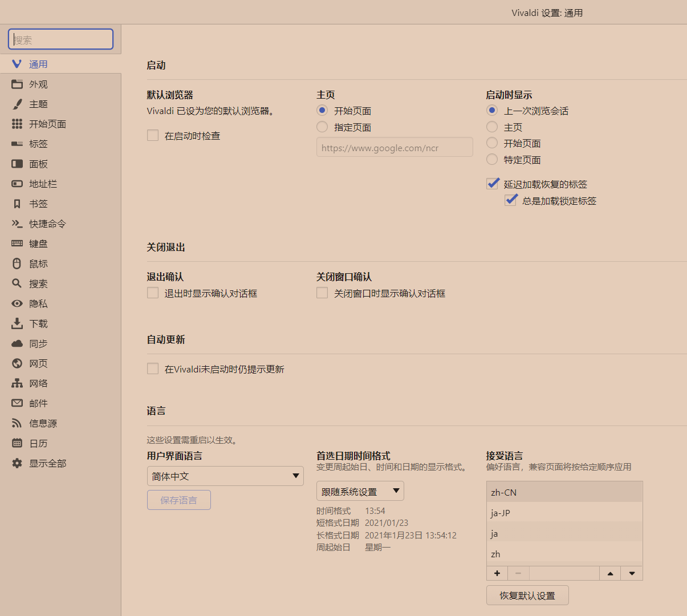Navigate to 邮件 settings
Screen dimensions: 687x616
(x=60, y=403)
